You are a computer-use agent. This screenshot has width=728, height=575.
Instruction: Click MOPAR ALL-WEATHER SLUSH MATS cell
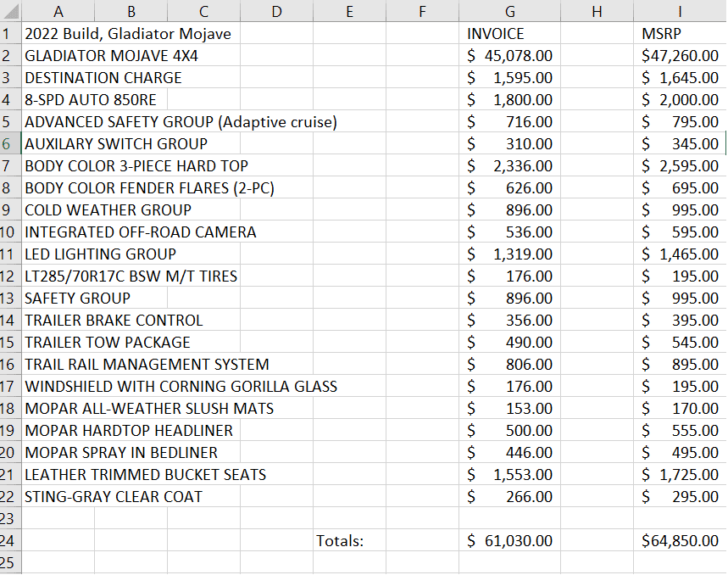[149, 408]
